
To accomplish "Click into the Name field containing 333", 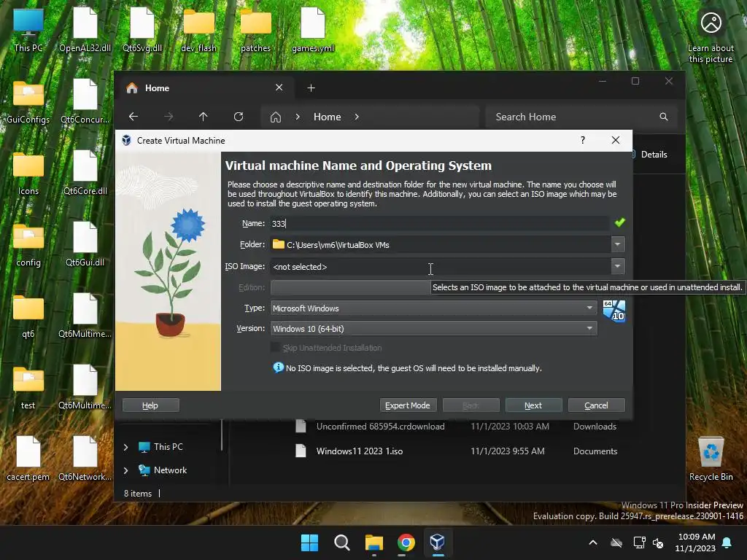I will 439,223.
